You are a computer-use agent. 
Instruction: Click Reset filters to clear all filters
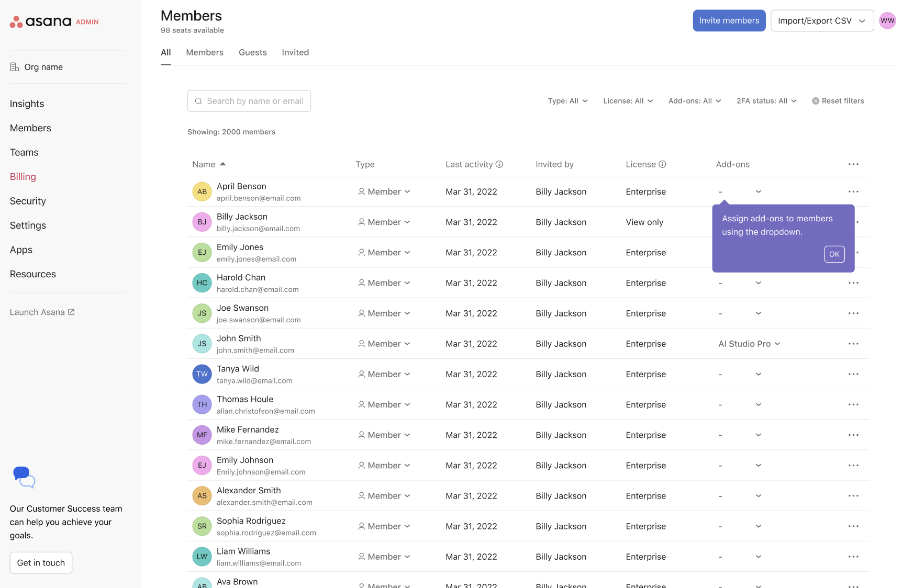coord(838,100)
